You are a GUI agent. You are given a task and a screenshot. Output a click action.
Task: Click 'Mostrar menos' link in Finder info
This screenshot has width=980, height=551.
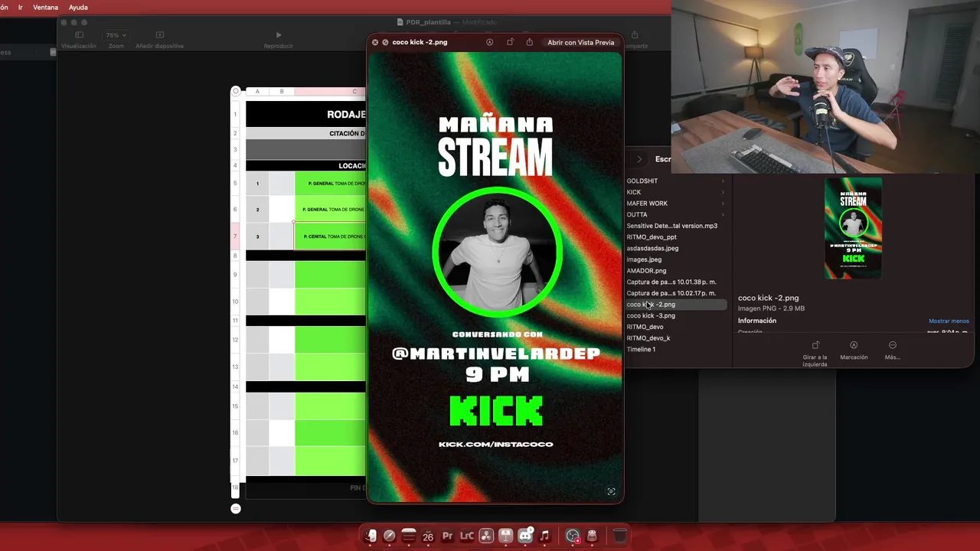tap(949, 321)
